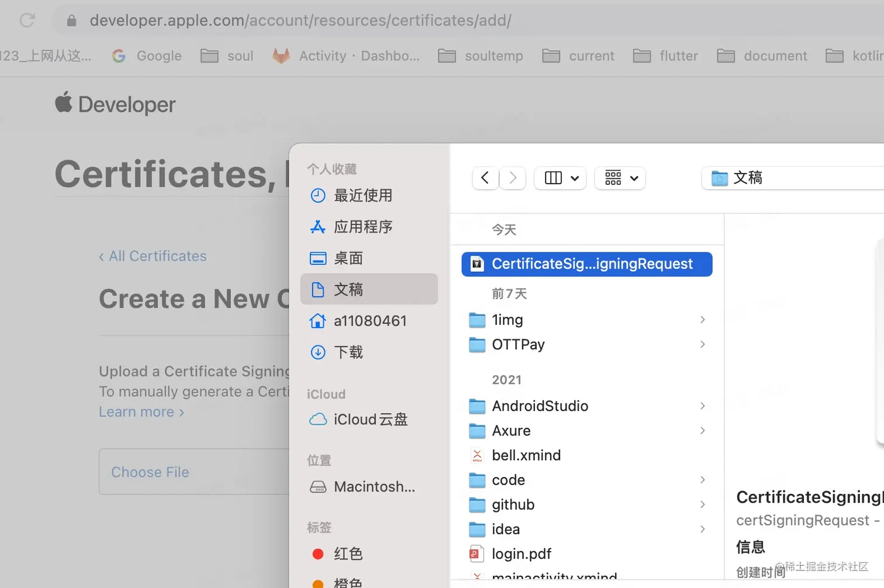Open iCloud云盘 in the sidebar
Screen dimensions: 884x588
(369, 420)
